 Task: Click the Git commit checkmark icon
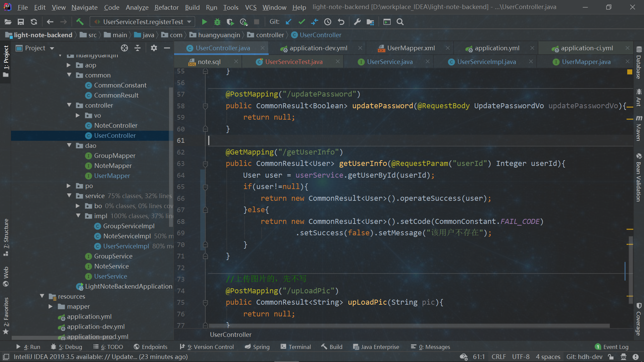coord(302,22)
